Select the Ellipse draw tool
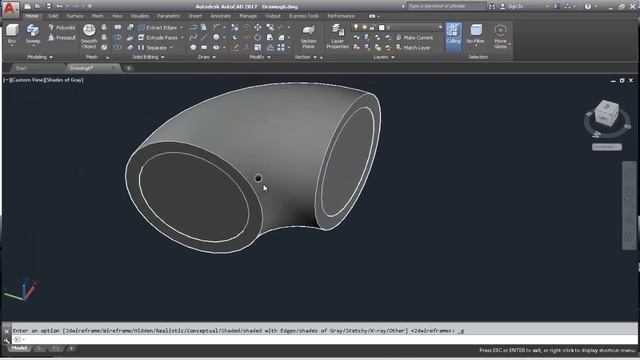640x360 pixels. coord(216,47)
